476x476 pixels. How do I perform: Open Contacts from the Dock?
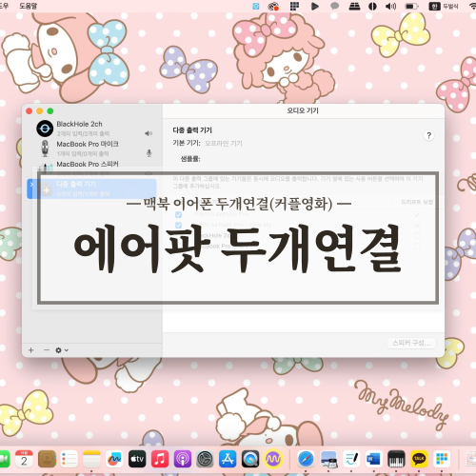47,459
